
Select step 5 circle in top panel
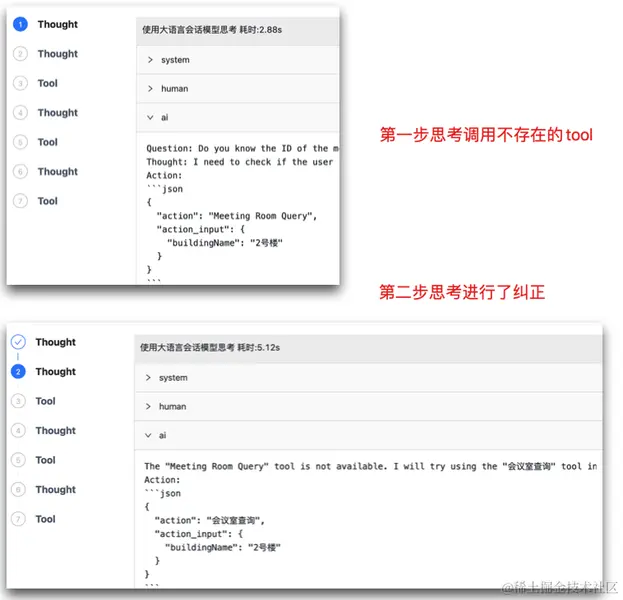point(20,142)
